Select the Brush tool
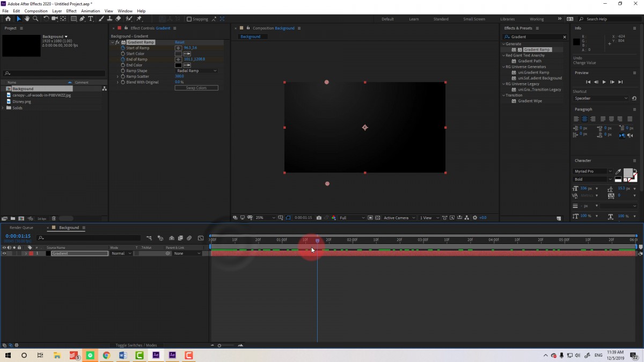644x362 pixels. point(101,19)
